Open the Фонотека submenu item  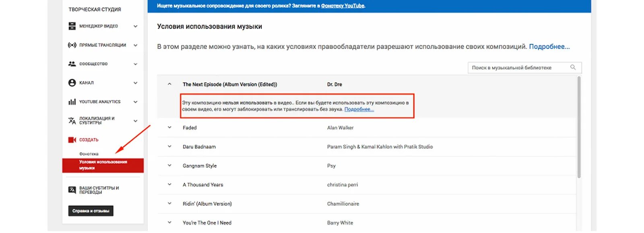coord(89,154)
